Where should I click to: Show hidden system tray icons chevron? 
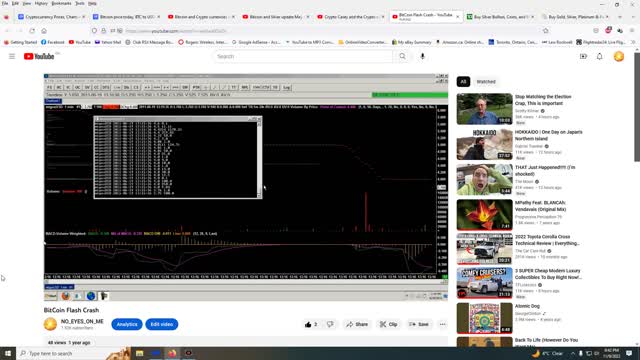[572, 353]
